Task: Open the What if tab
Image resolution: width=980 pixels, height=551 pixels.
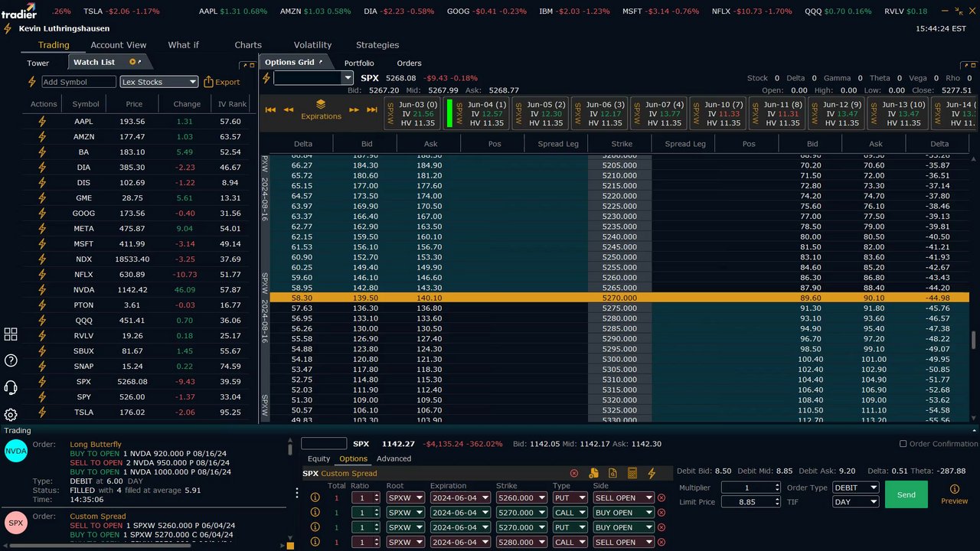Action: [184, 45]
